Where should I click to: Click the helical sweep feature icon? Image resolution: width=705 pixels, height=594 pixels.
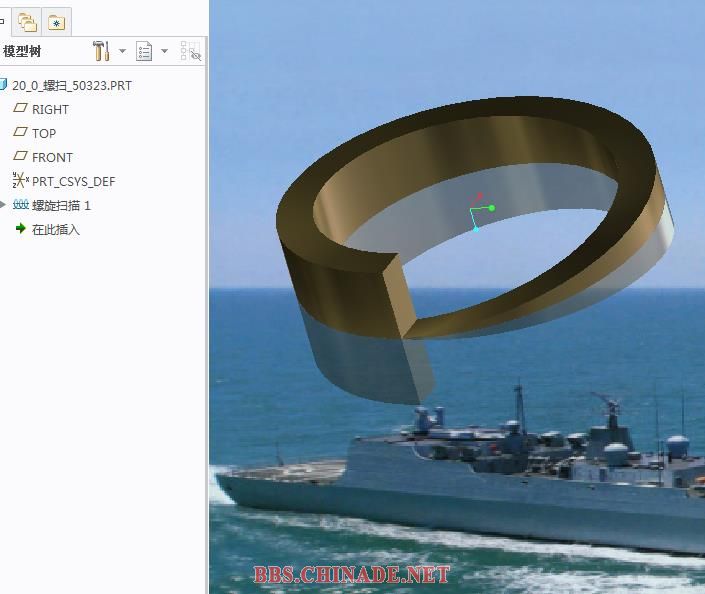[x=21, y=205]
